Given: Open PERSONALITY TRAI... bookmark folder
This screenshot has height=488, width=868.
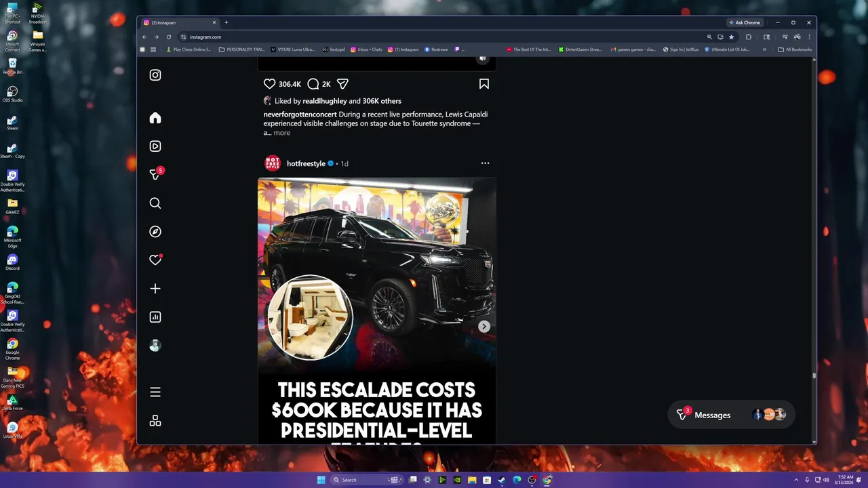Looking at the screenshot, I should (x=242, y=49).
